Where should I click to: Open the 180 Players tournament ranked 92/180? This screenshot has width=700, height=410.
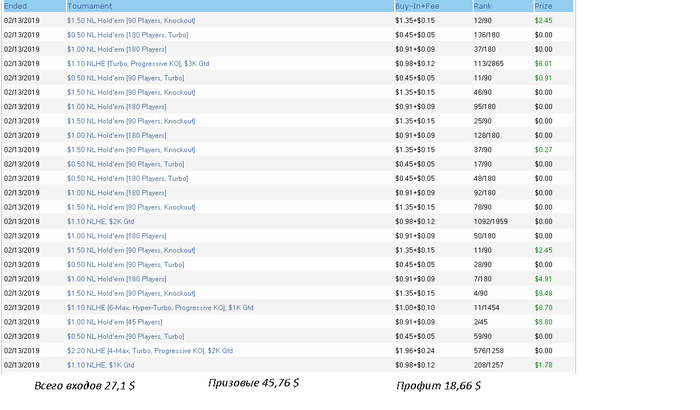(x=117, y=193)
